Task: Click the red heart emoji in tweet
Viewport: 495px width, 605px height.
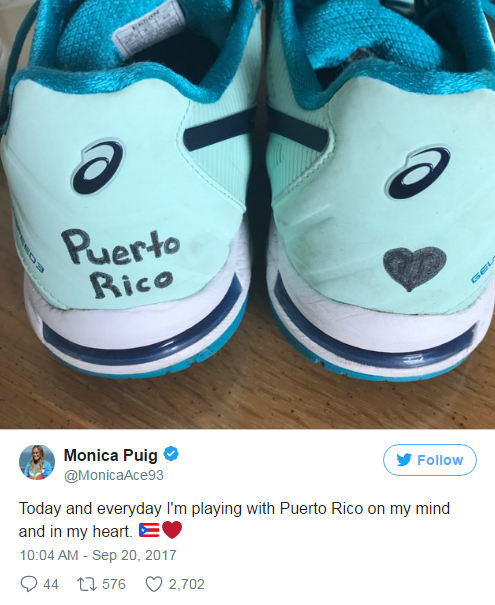Action: tap(172, 530)
